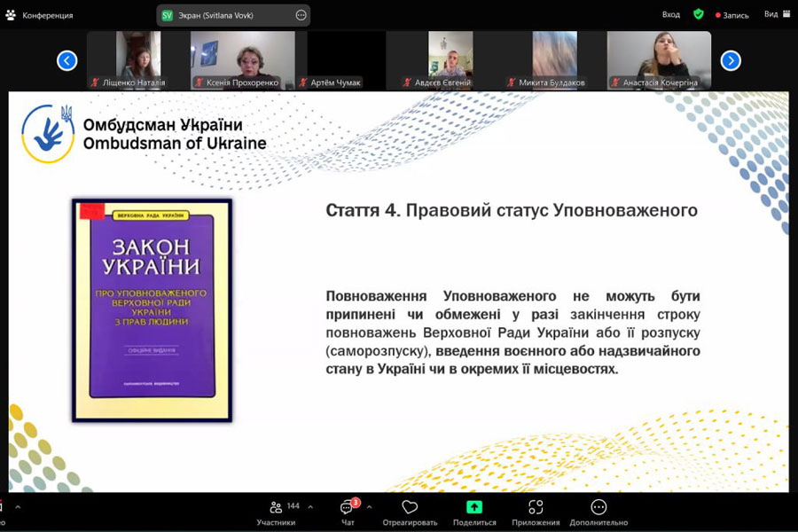The width and height of the screenshot is (798, 532).
Task: Open Дополнительно more options menu
Action: tap(598, 513)
